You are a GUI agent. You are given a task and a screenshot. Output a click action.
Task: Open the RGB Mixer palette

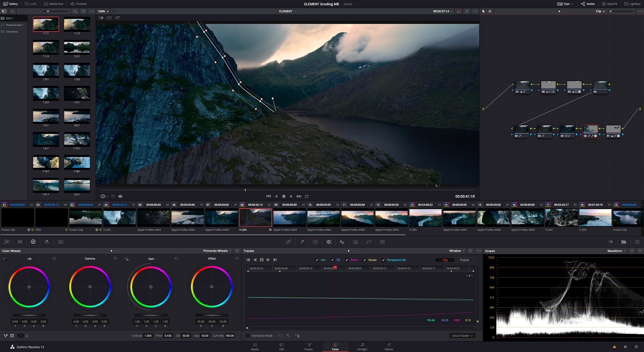pyautogui.click(x=47, y=242)
